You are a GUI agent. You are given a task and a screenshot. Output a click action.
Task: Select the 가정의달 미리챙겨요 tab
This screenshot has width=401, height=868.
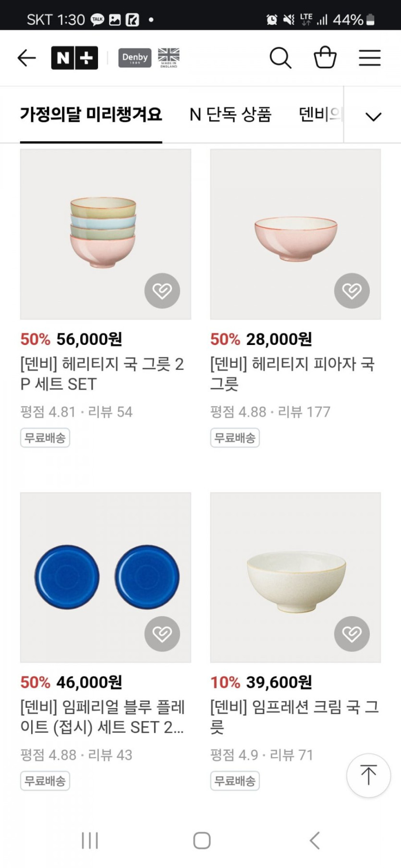click(x=91, y=115)
